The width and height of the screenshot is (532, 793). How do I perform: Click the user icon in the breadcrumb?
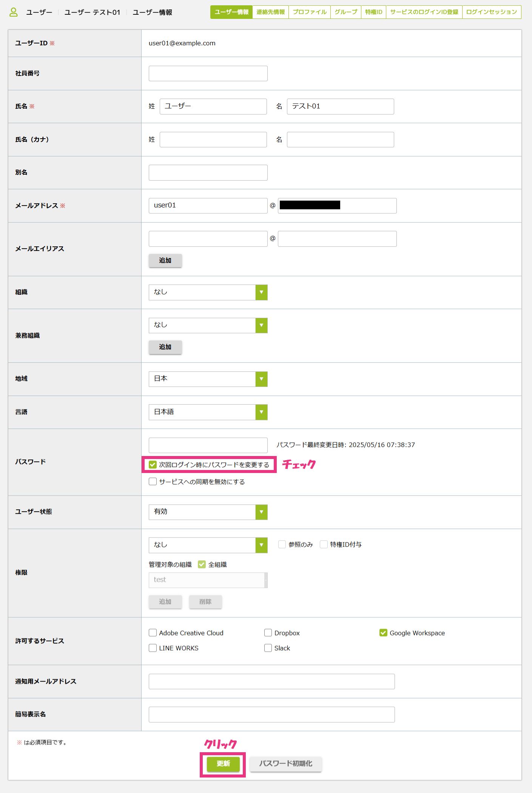point(13,12)
